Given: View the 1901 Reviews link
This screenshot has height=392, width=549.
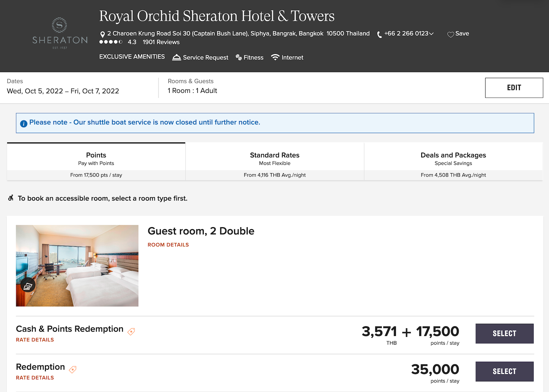Looking at the screenshot, I should click(161, 42).
